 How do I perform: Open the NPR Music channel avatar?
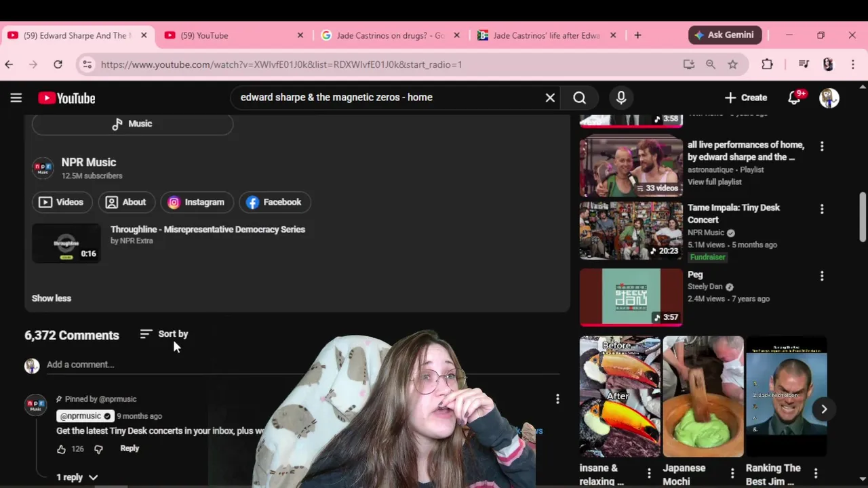click(43, 168)
